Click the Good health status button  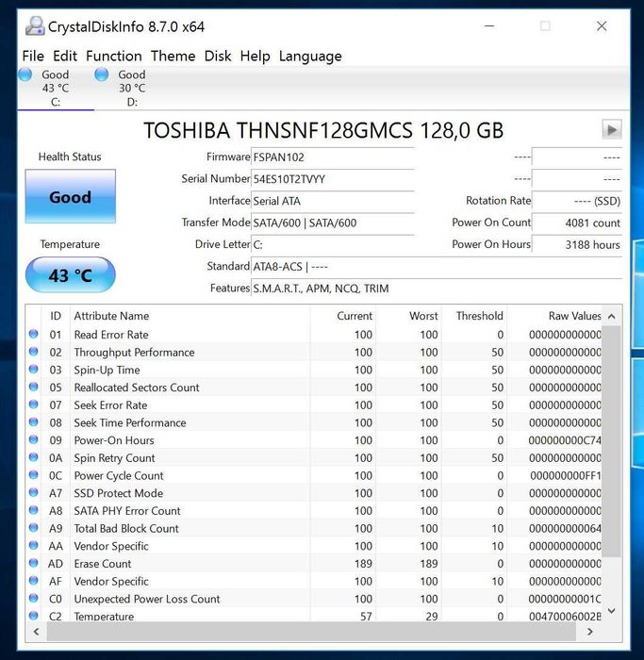point(71,196)
